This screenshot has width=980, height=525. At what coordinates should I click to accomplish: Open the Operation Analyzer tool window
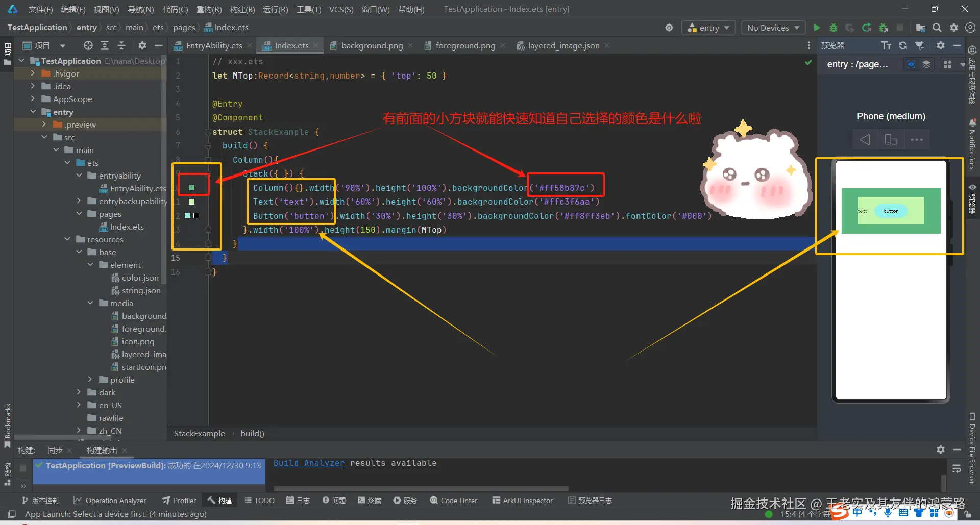point(110,501)
